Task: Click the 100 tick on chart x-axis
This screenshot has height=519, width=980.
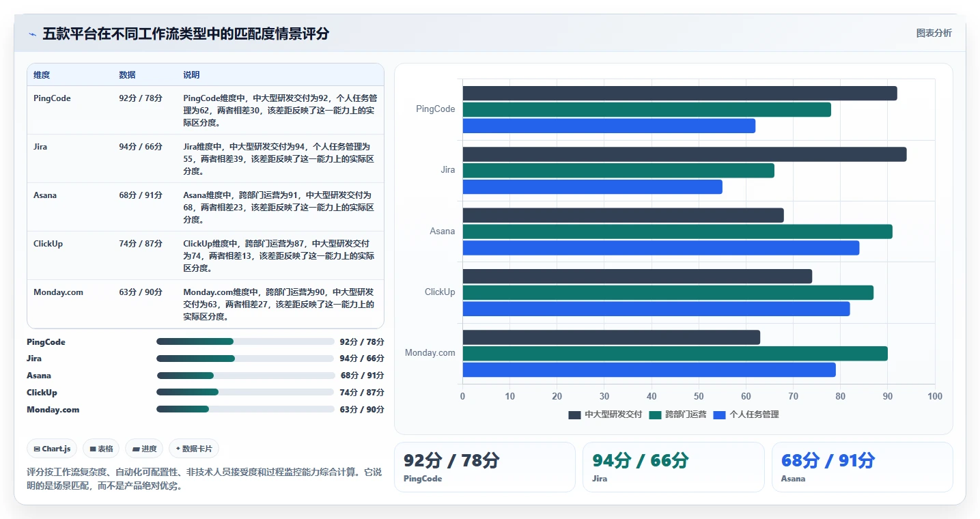Action: point(935,397)
